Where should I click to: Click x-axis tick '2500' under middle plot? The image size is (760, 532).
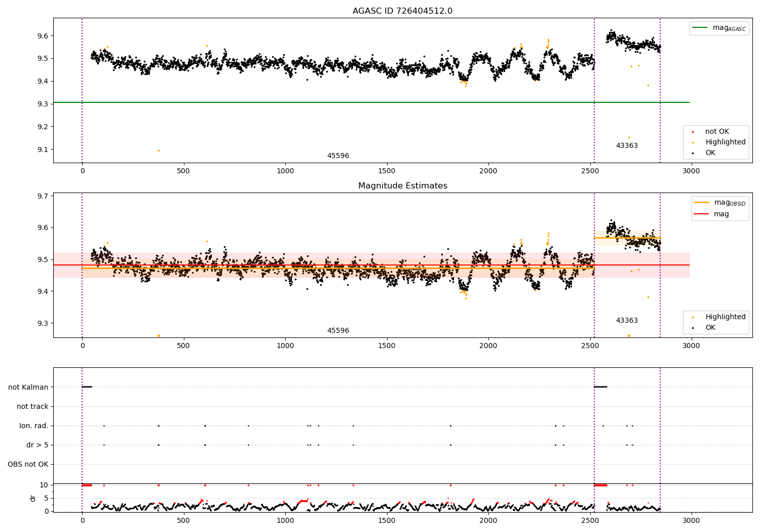[590, 346]
